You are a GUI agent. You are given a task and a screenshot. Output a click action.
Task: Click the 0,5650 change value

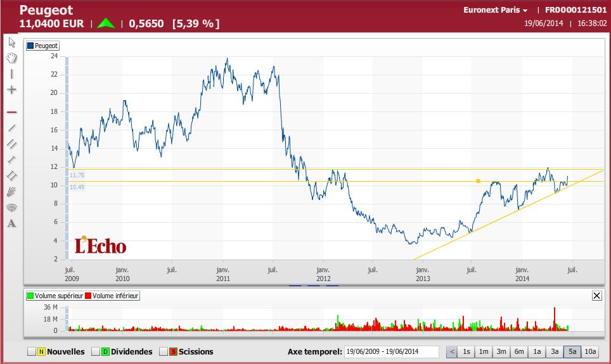point(146,24)
